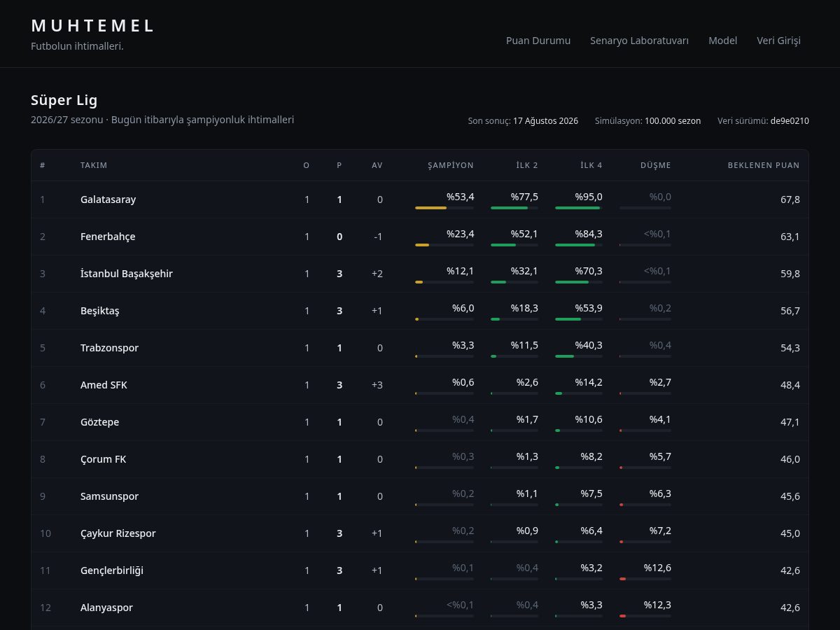Select the Gençlerbirliği team name
The width and height of the screenshot is (840, 630).
(x=112, y=570)
